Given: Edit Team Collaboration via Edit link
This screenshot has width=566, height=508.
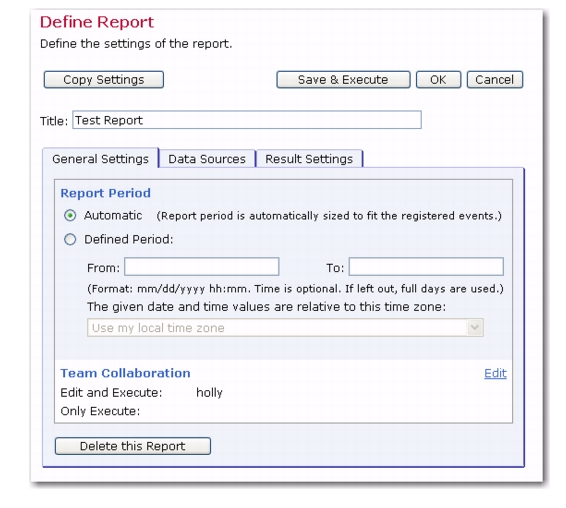Looking at the screenshot, I should [495, 373].
